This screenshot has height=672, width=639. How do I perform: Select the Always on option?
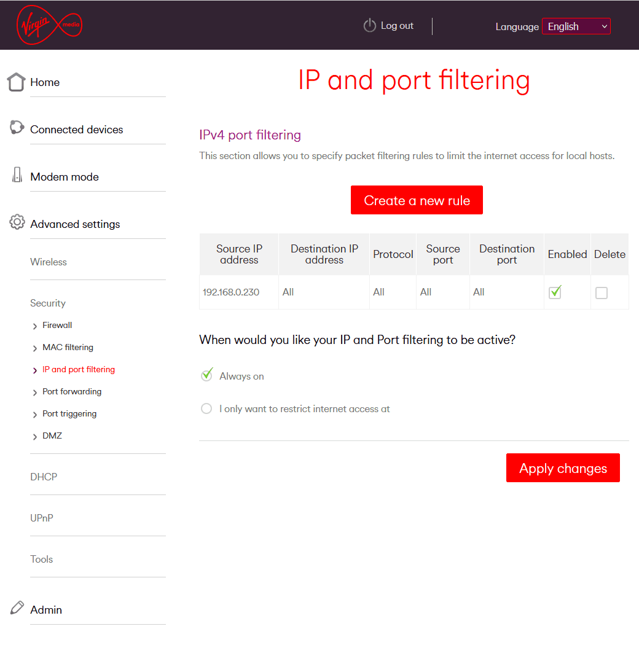pyautogui.click(x=207, y=375)
